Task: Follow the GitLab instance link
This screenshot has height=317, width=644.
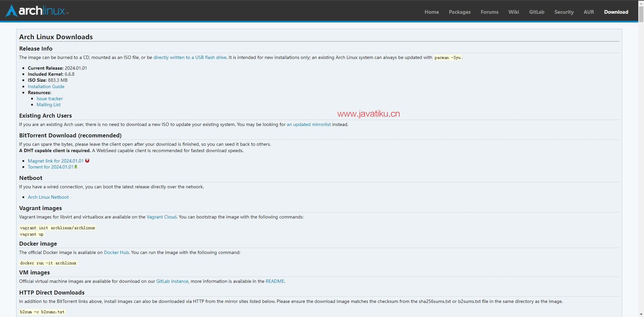Action: [172, 281]
